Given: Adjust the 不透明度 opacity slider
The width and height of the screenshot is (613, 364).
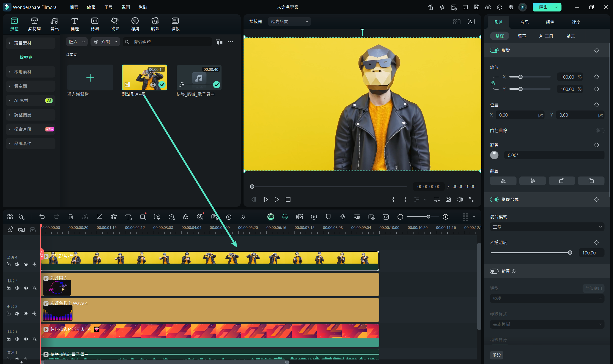Looking at the screenshot, I should [531, 253].
